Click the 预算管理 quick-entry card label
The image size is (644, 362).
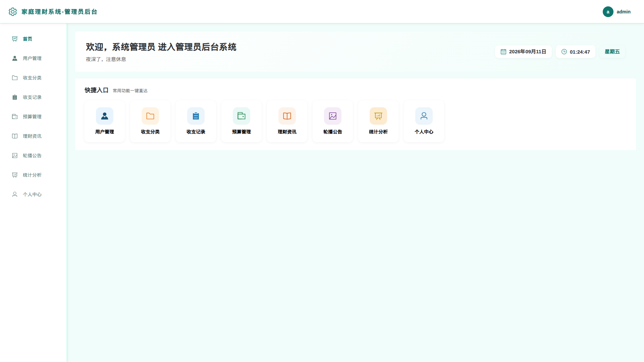(x=241, y=132)
